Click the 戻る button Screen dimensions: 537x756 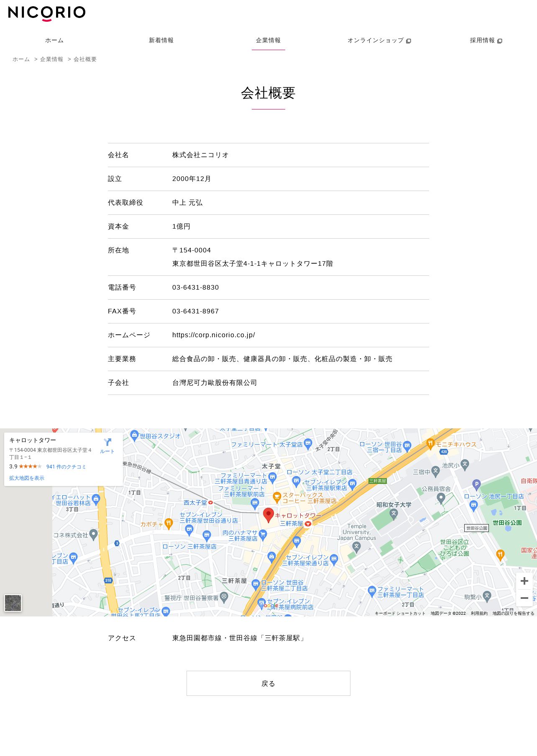268,683
